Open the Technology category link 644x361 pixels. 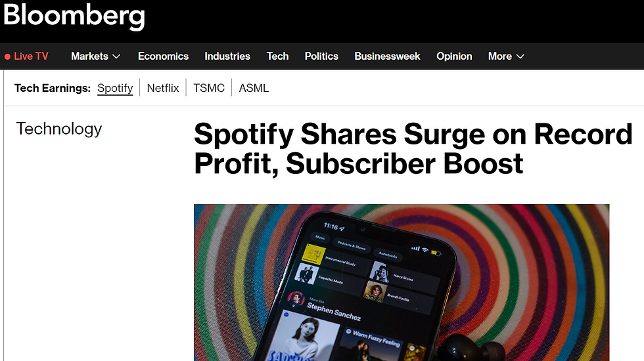click(59, 129)
